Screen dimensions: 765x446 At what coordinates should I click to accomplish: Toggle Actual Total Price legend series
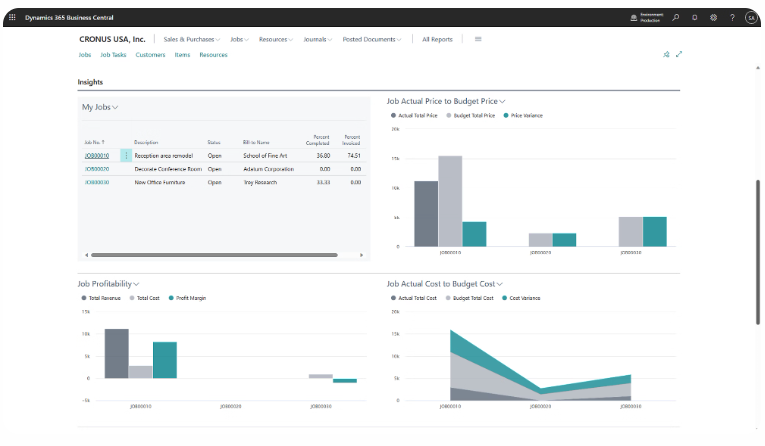click(414, 116)
